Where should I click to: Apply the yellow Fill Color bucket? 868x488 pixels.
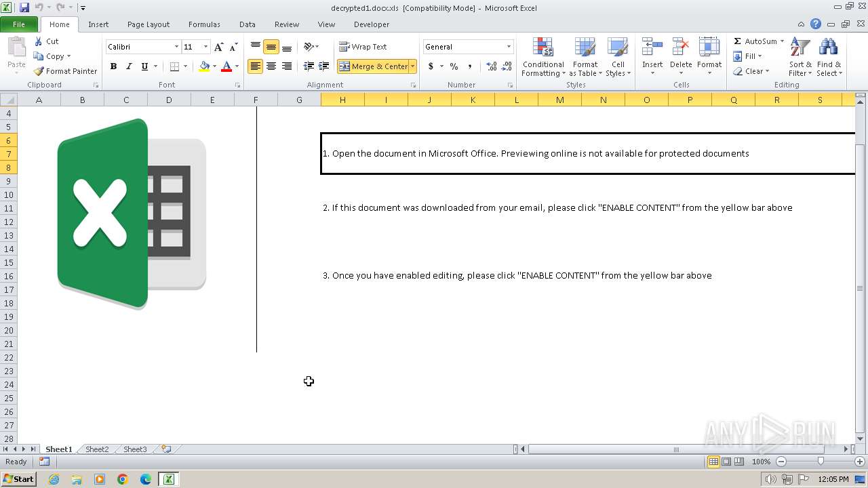pos(204,66)
